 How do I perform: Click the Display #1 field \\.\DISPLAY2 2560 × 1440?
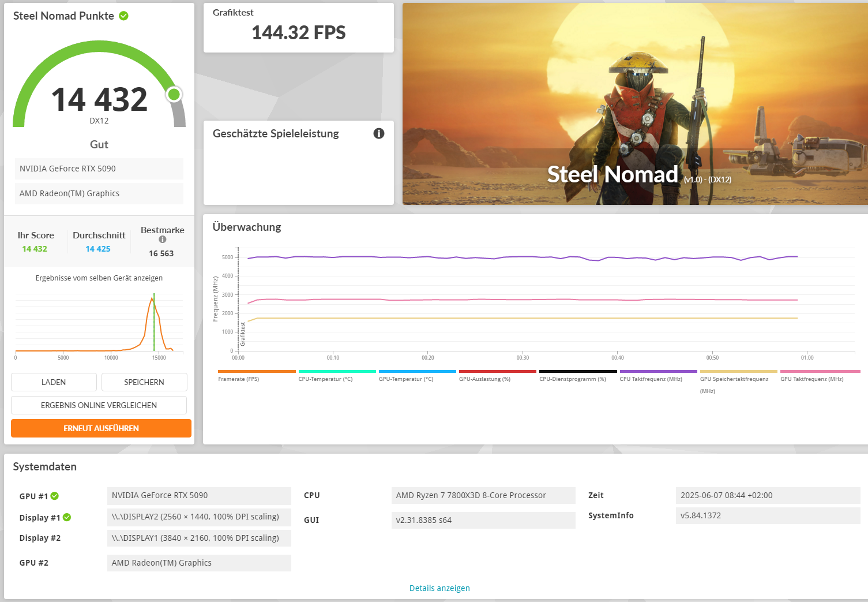(x=199, y=517)
